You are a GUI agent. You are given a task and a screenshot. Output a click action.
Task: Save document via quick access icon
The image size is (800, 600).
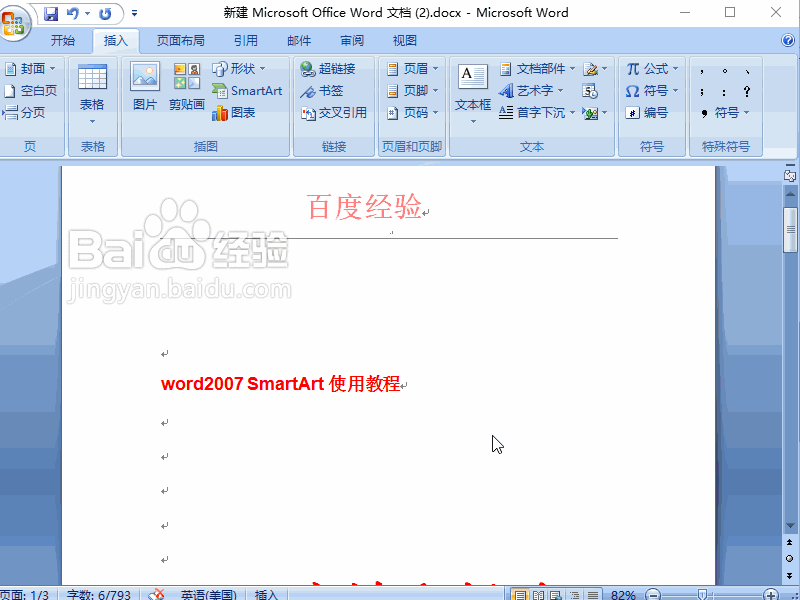click(51, 13)
